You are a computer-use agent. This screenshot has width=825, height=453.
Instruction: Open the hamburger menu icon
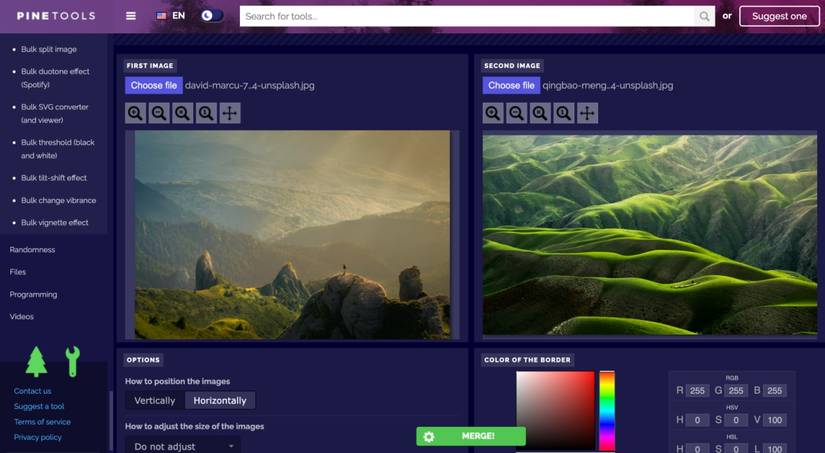pos(131,16)
